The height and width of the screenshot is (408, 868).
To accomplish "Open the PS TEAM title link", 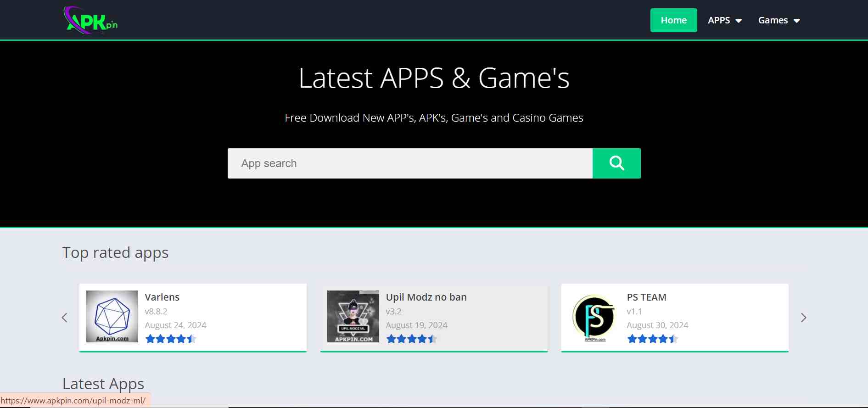I will point(646,297).
